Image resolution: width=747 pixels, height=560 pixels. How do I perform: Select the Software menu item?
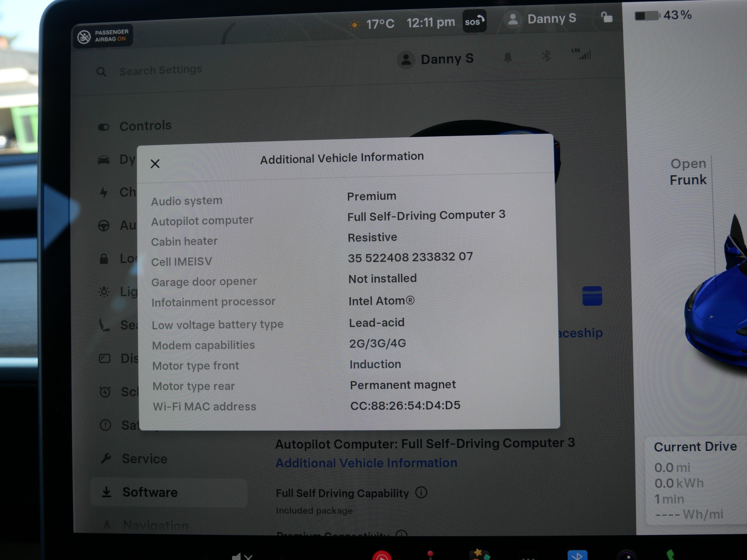coord(150,492)
